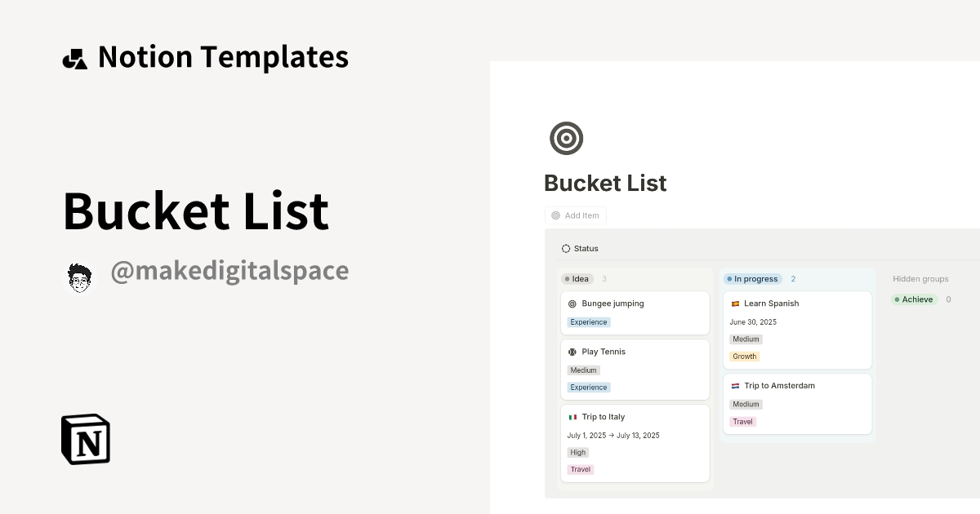The image size is (980, 514).
Task: Show the hidden Achieve group
Action: 915,299
